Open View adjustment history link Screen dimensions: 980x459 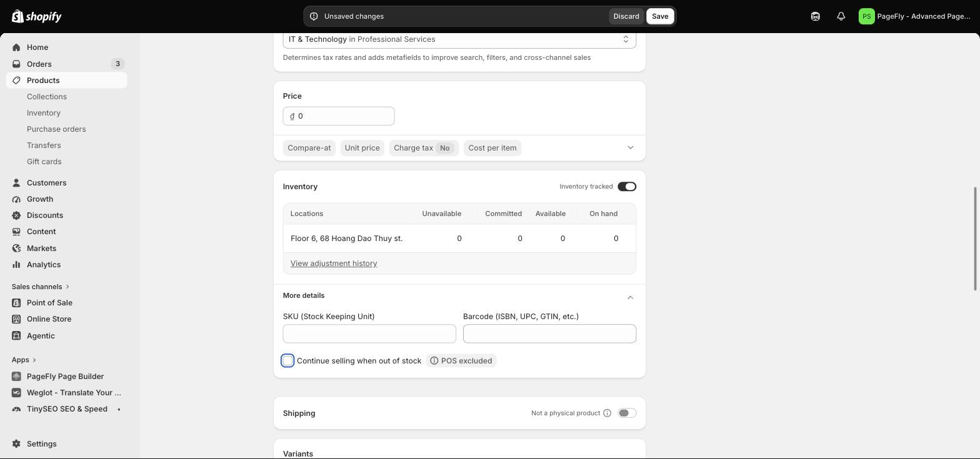pyautogui.click(x=334, y=264)
